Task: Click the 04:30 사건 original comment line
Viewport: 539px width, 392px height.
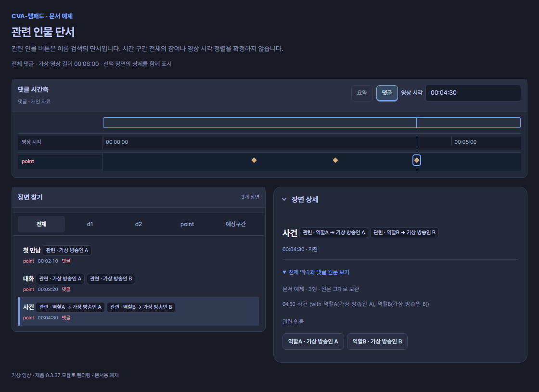Action: pos(356,304)
